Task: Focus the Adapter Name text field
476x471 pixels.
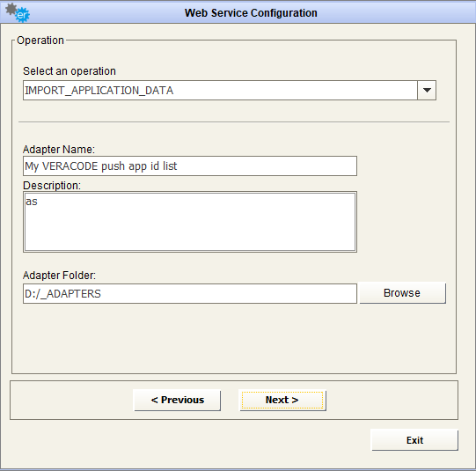Action: click(x=190, y=166)
